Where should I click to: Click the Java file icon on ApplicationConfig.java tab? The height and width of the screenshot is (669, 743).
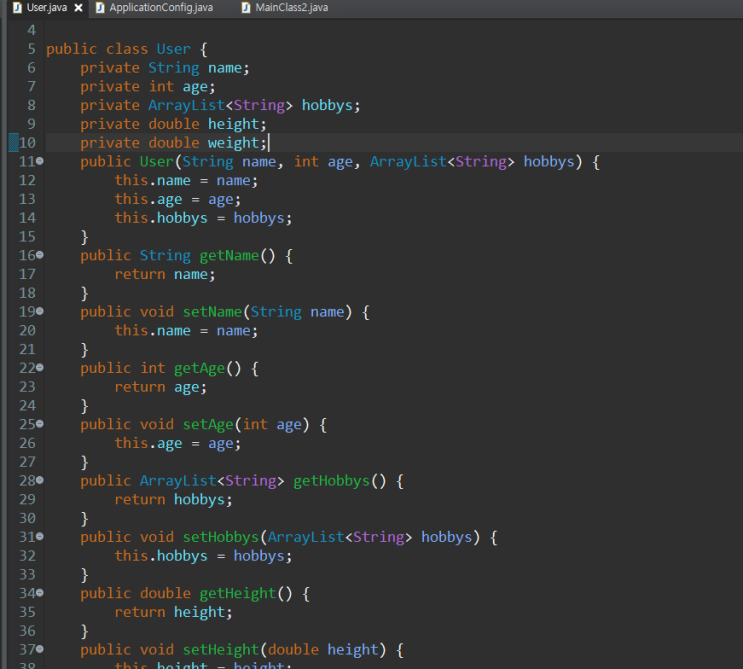click(100, 8)
